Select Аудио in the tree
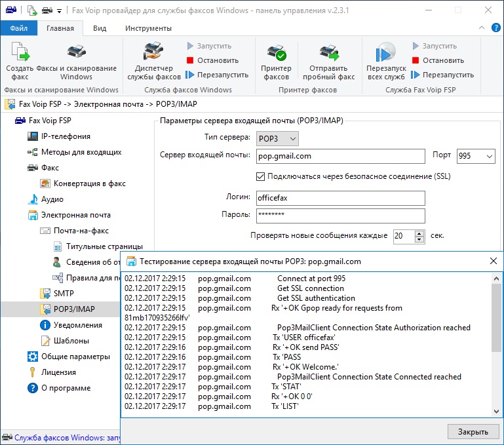Viewport: 504px width, 445px height. 46,199
